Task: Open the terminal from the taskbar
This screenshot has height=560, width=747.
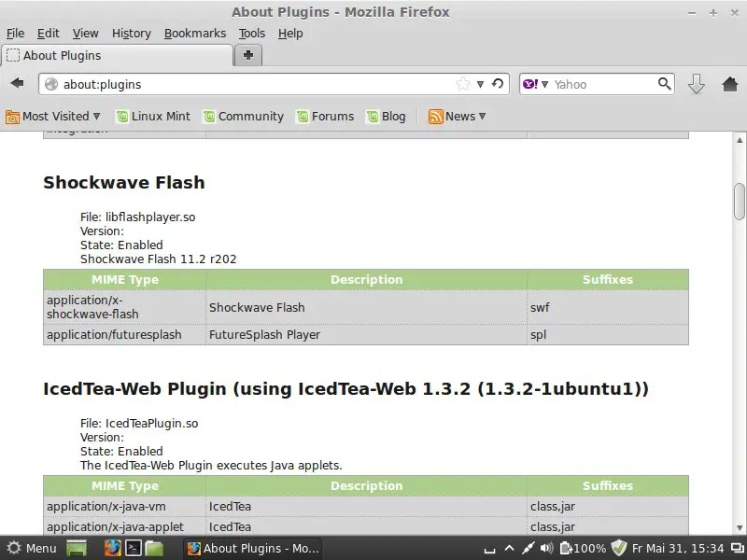Action: [134, 548]
